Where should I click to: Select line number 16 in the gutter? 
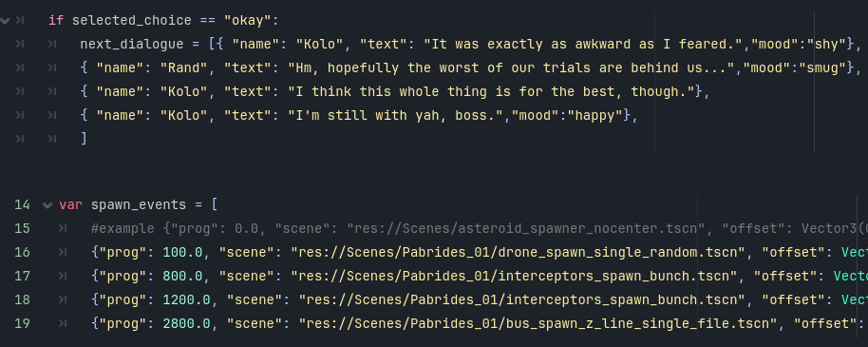coord(22,252)
